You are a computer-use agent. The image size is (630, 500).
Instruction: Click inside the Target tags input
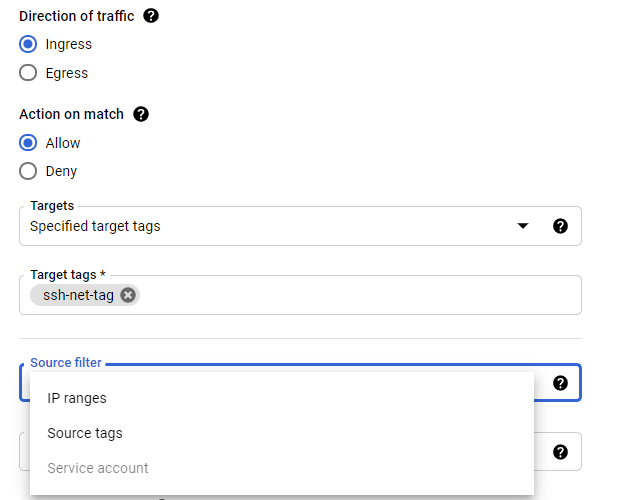(x=350, y=296)
